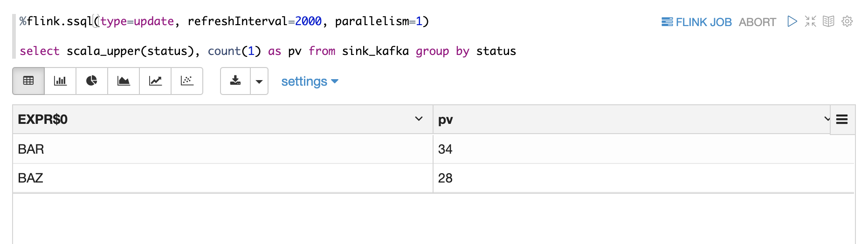The image size is (868, 244).
Task: Toggle output visibility with book icon
Action: coord(828,21)
